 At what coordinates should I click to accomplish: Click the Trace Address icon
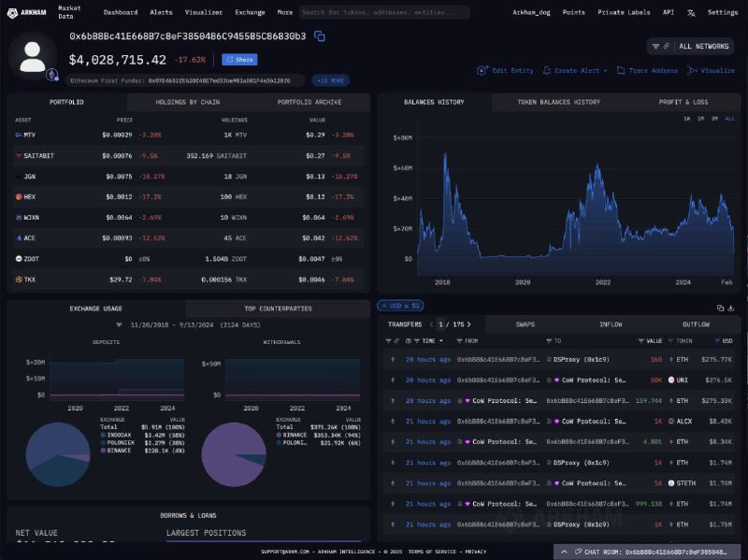coord(621,71)
